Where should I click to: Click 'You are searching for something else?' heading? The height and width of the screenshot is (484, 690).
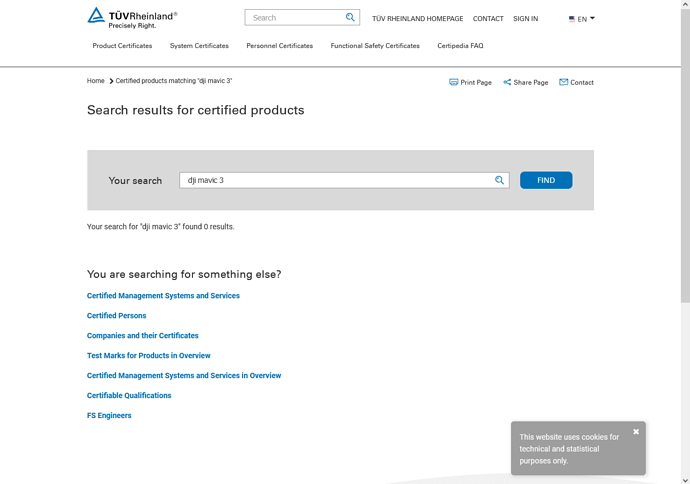click(x=184, y=274)
